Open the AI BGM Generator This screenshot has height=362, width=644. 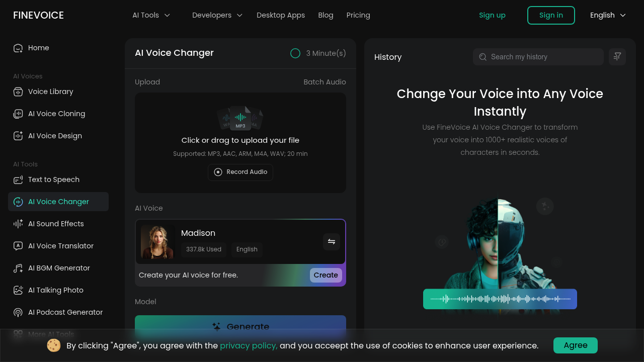point(18,268)
